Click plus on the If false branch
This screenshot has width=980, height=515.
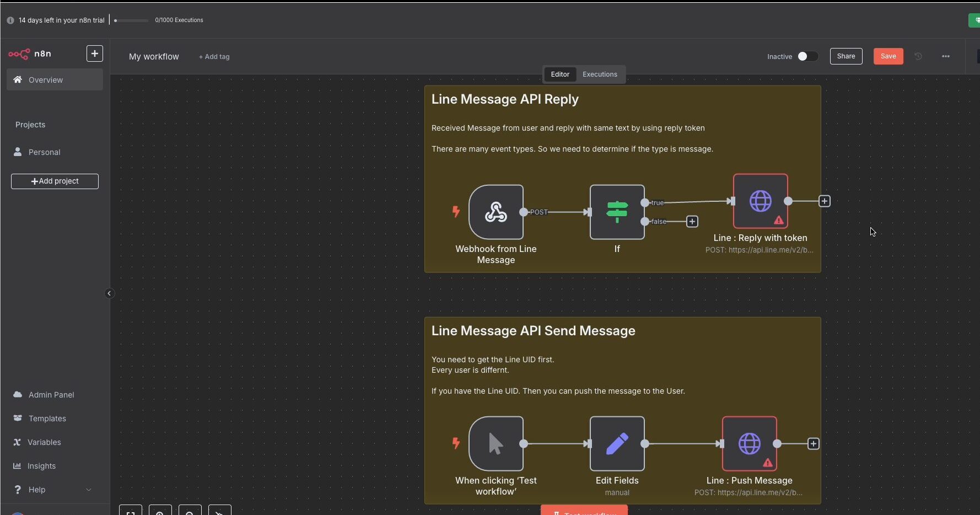click(x=692, y=222)
